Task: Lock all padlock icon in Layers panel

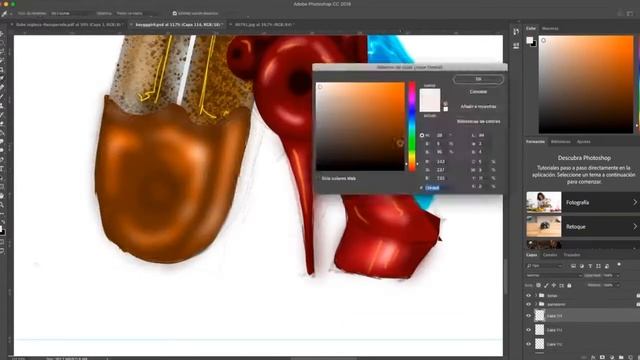Action: tap(569, 285)
